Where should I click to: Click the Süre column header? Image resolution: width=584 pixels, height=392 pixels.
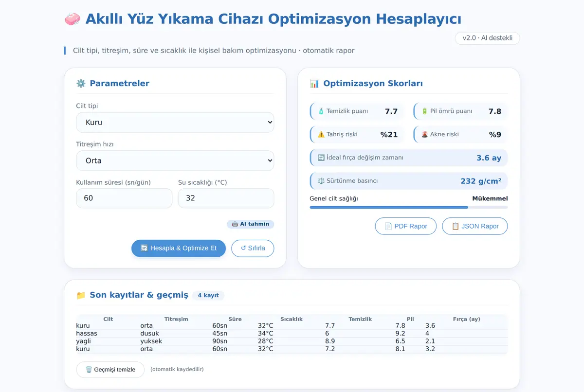(235, 319)
